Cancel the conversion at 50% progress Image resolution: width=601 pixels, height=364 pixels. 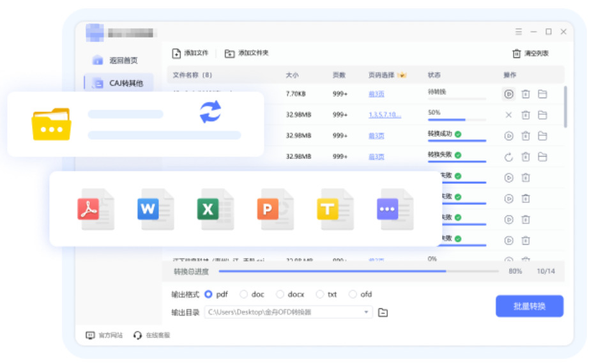[508, 115]
